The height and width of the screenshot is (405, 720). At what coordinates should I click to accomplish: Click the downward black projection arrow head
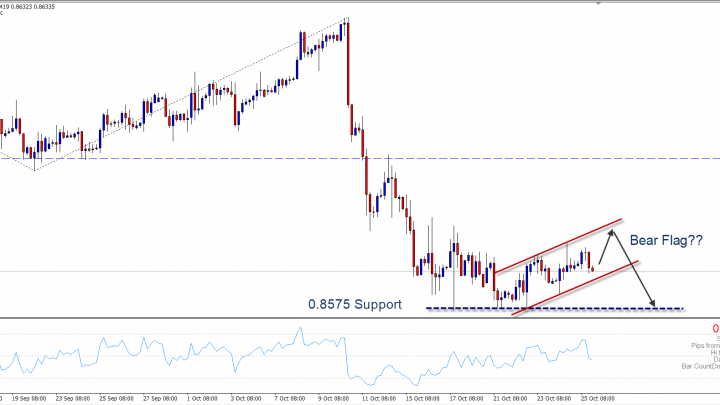[x=654, y=303]
